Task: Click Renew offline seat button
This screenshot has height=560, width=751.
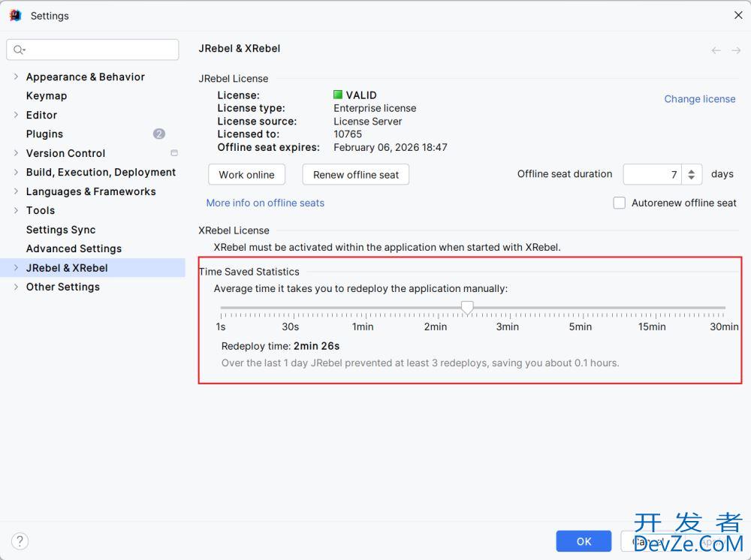Action: [x=356, y=175]
